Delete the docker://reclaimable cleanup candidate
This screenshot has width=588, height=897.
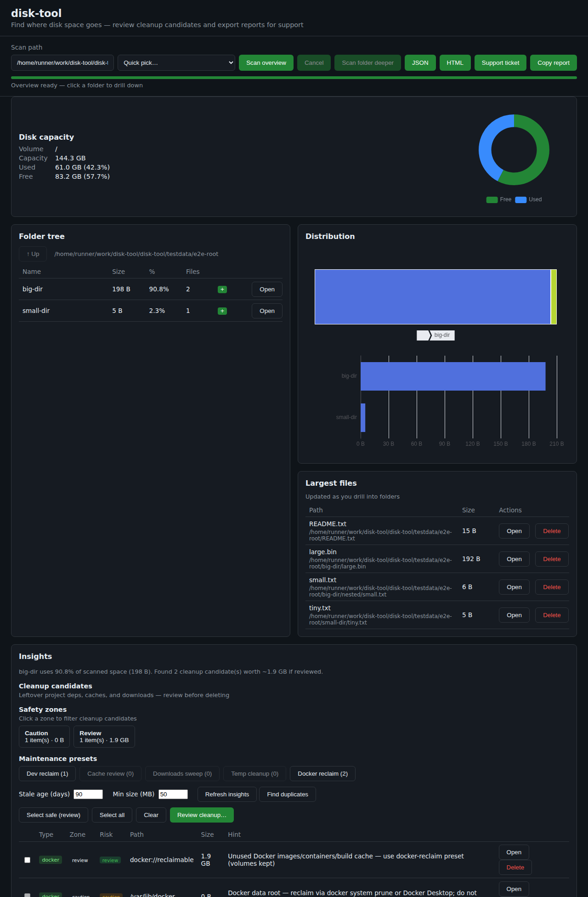click(515, 868)
